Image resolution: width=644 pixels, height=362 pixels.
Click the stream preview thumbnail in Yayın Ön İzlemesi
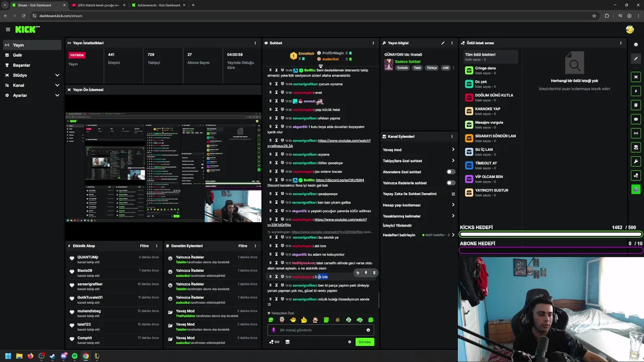click(164, 167)
